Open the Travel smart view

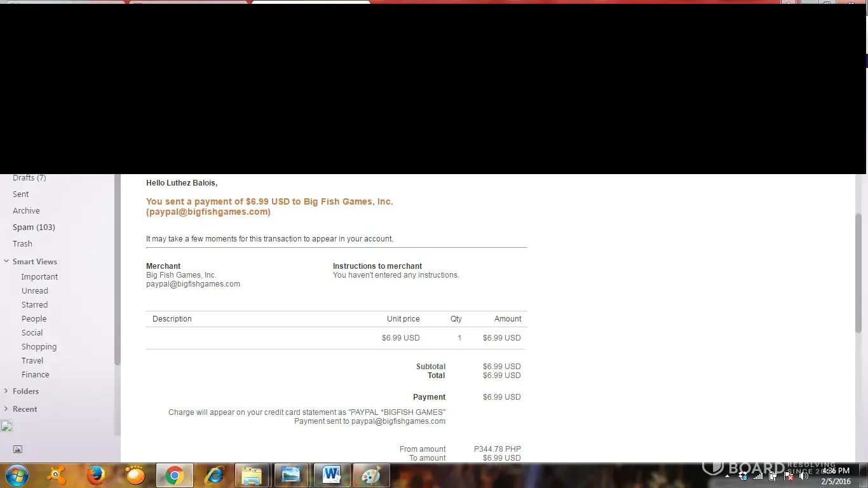[x=32, y=361]
